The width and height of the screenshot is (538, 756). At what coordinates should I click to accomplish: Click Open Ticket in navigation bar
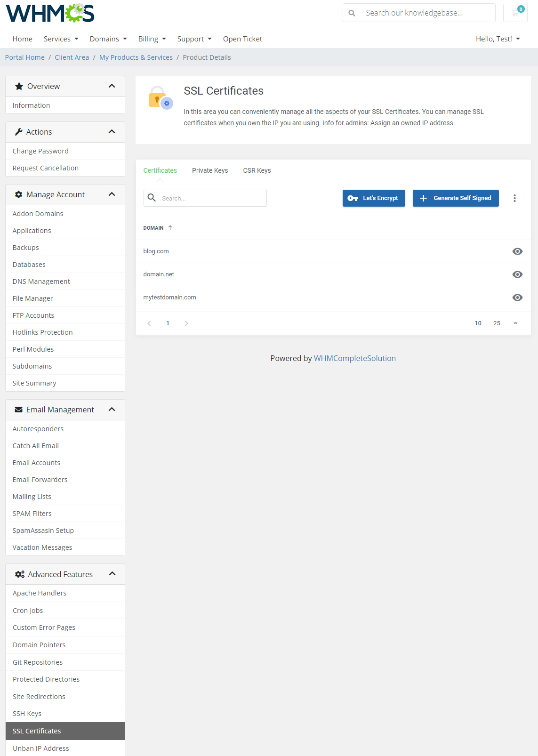point(242,39)
